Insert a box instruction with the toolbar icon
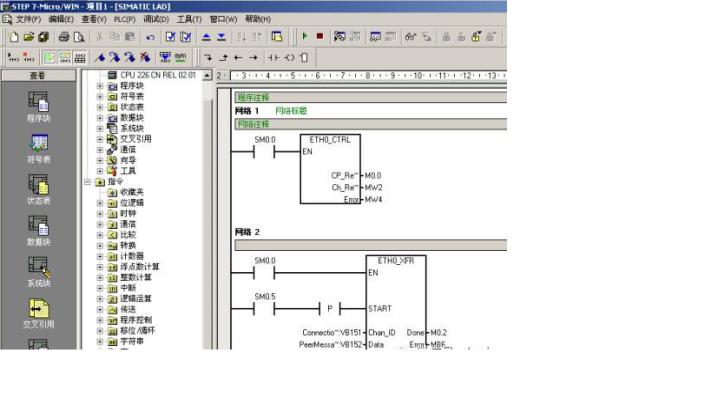711x405 pixels. pyautogui.click(x=304, y=58)
